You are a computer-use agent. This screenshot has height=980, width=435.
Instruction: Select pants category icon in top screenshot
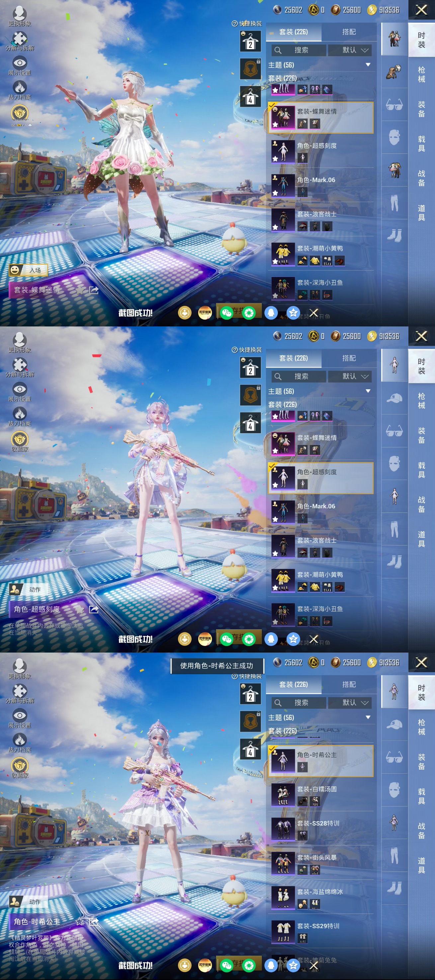pos(394,203)
